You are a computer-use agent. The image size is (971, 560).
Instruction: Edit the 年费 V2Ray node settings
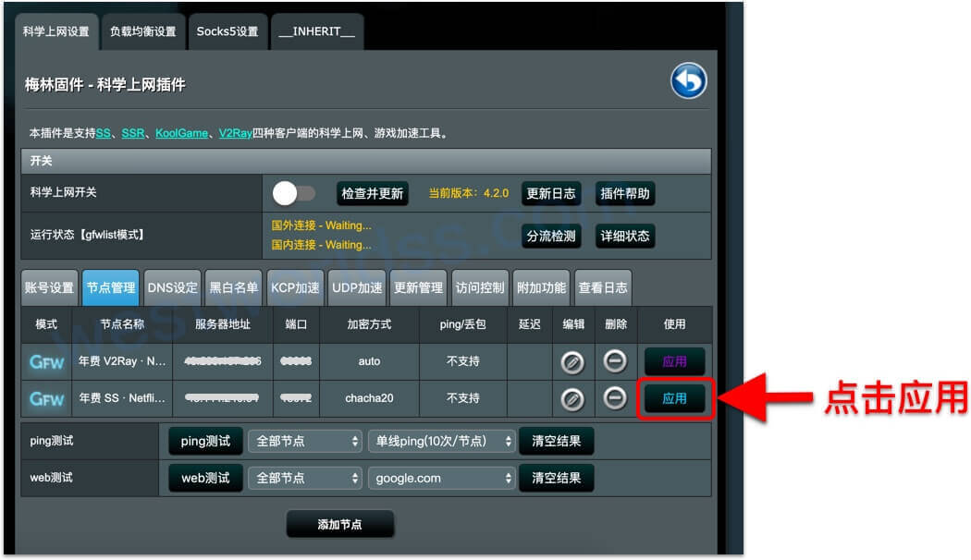pyautogui.click(x=573, y=361)
